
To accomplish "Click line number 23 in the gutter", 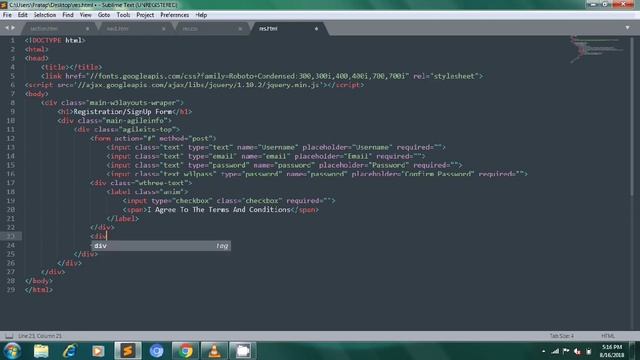I will (11, 236).
